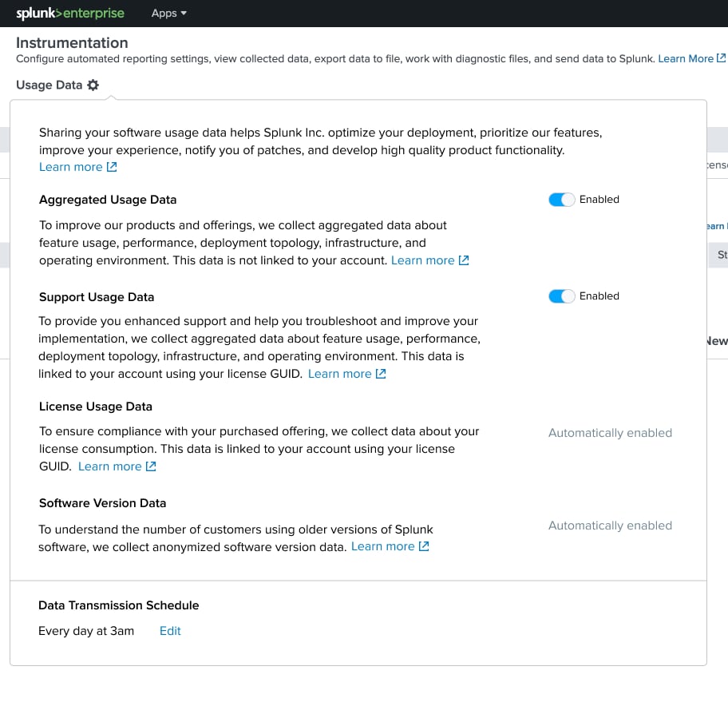Click external-link icon after sharing intro Learn more
The image size is (728, 714).
point(112,167)
